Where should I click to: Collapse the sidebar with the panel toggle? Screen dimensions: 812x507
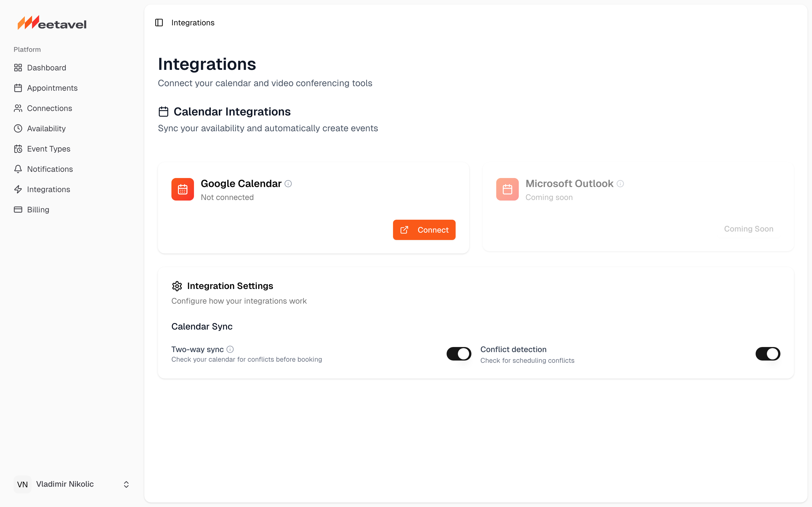pyautogui.click(x=159, y=23)
